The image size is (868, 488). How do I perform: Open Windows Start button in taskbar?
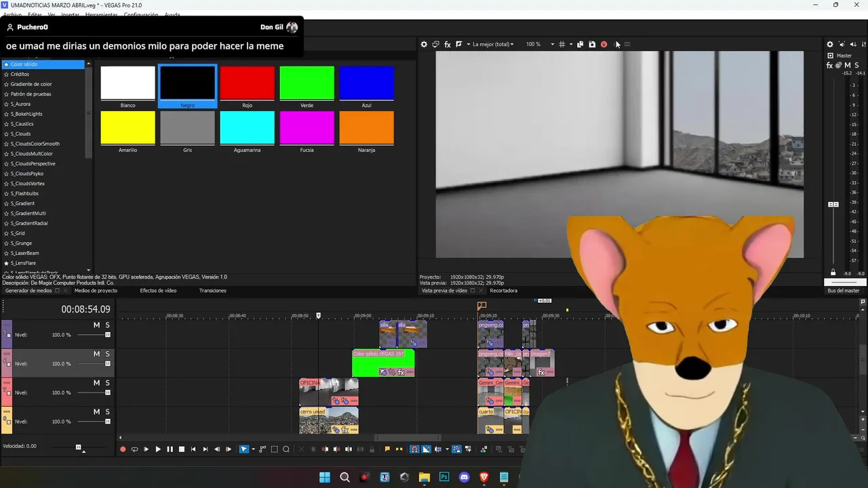coord(325,477)
